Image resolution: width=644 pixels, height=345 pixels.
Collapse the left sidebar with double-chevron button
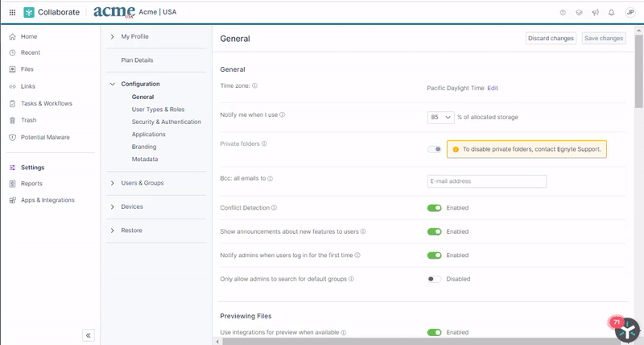[89, 335]
